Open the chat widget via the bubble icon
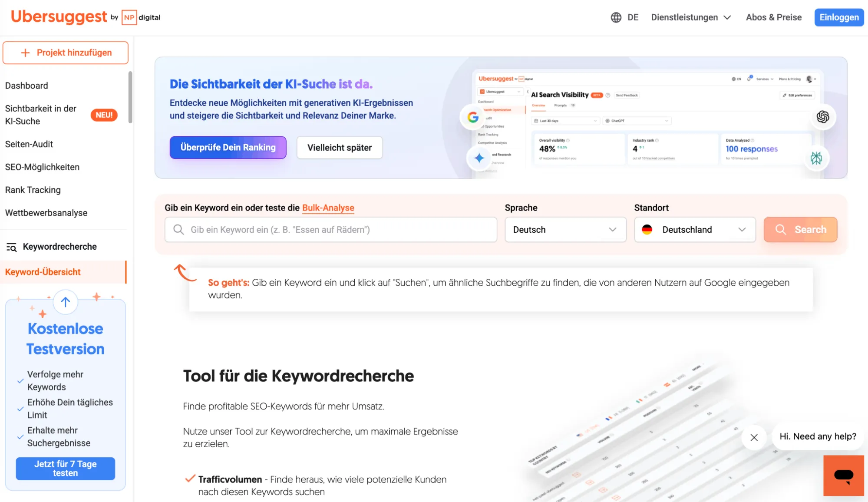 (x=843, y=476)
